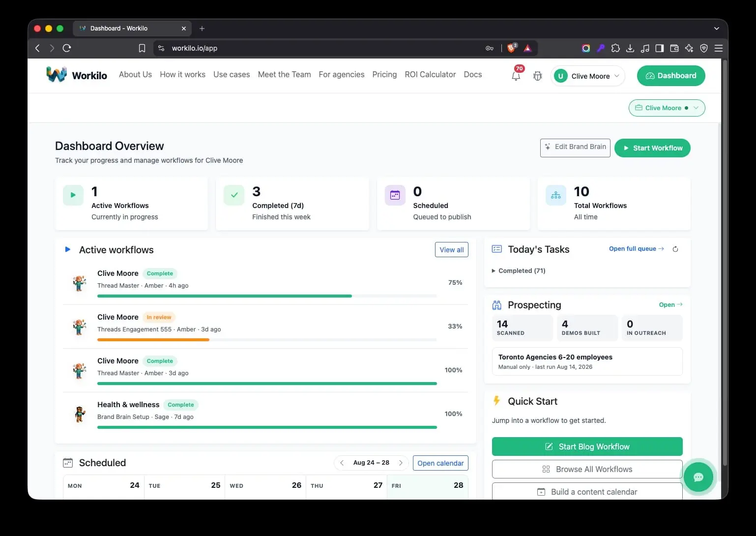Click the Brave Rewards triangle icon

pos(527,48)
